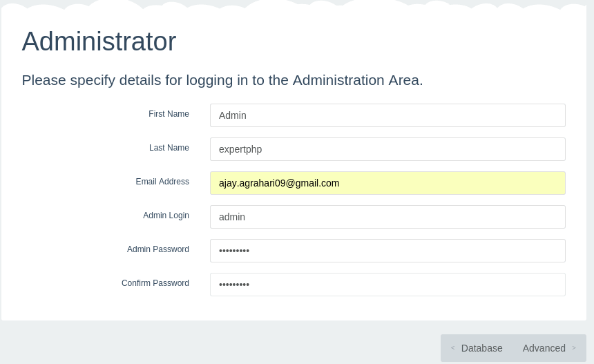The height and width of the screenshot is (364, 594).
Task: Click the Email Address label
Action: click(162, 182)
